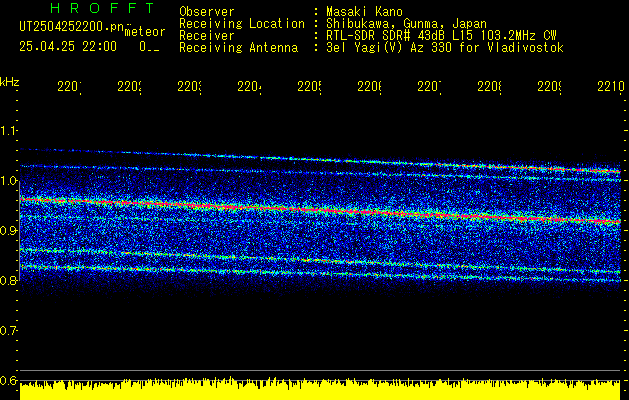Click the date 25.04.25 22:00
Image resolution: width=629 pixels, height=400 pixels.
[x=68, y=46]
